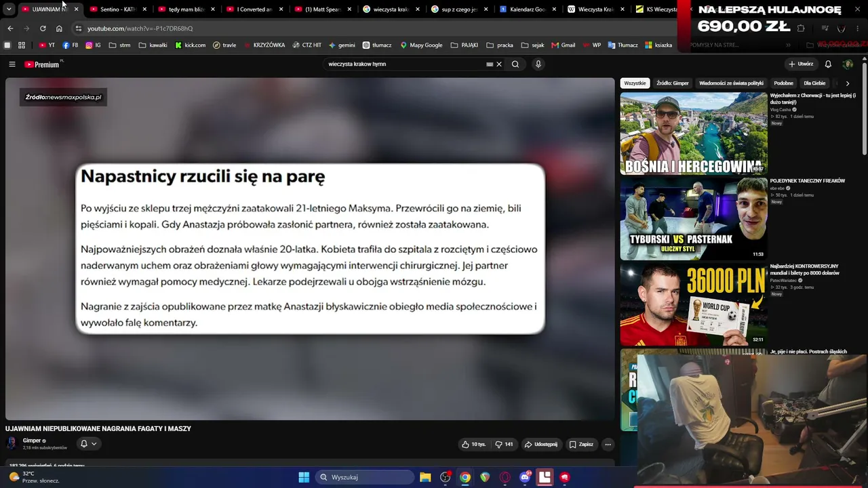
Task: Select the Podobne filter chip
Action: [783, 83]
